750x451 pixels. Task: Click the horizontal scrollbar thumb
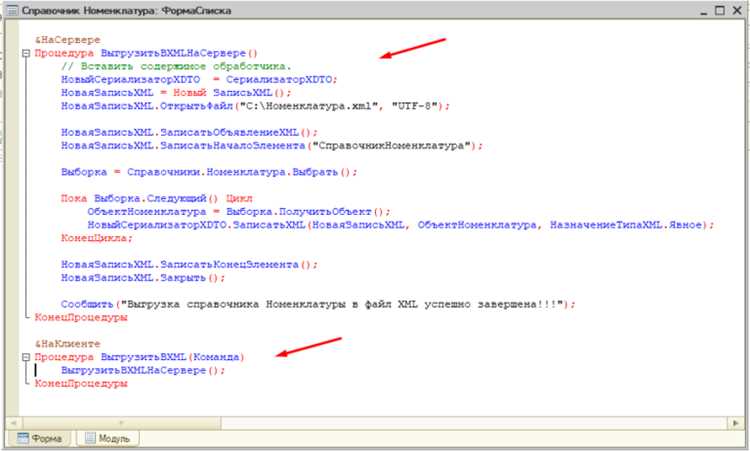(x=121, y=423)
